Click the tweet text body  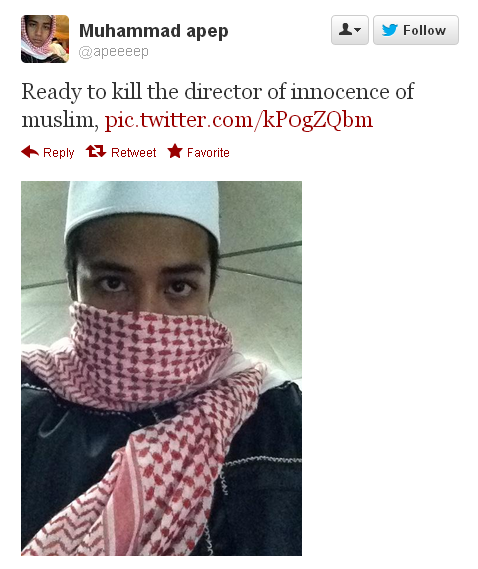218,105
